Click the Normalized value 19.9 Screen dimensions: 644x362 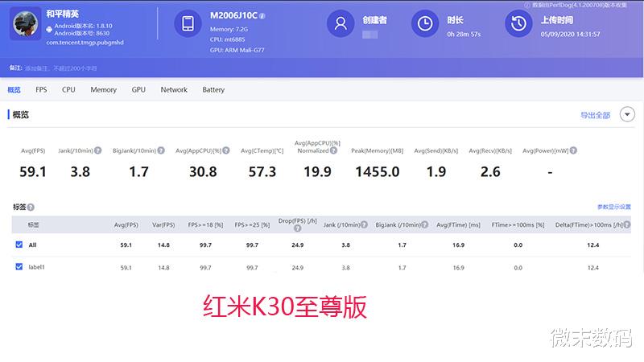click(317, 171)
